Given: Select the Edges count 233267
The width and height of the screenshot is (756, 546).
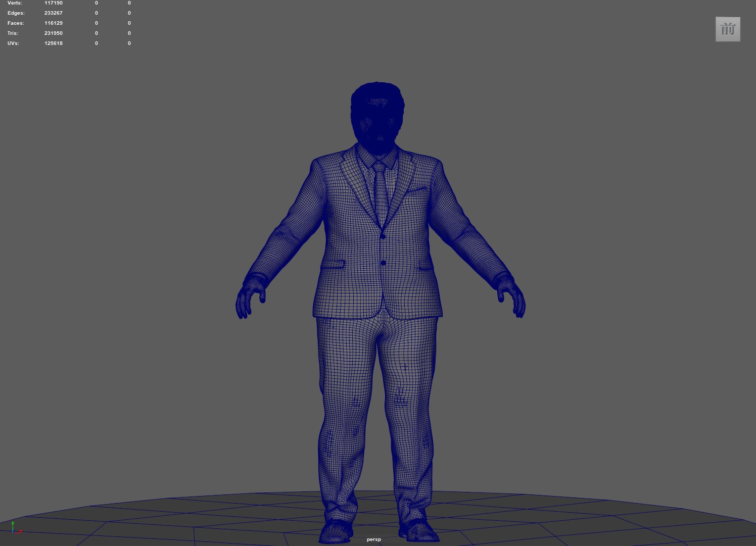Looking at the screenshot, I should point(54,13).
